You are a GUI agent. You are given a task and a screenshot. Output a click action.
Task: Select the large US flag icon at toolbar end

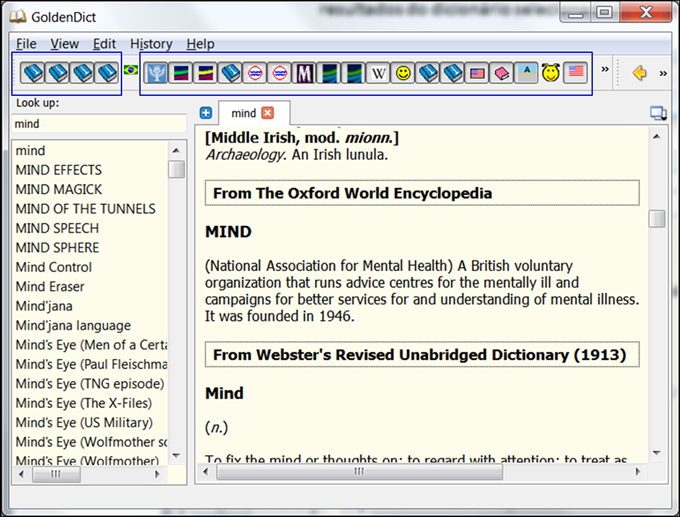(x=576, y=73)
